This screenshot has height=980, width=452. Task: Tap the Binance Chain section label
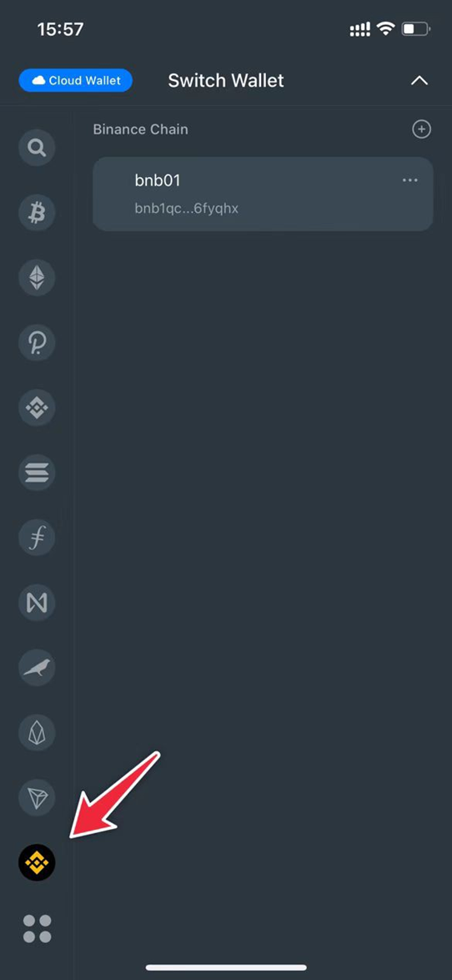click(x=140, y=129)
